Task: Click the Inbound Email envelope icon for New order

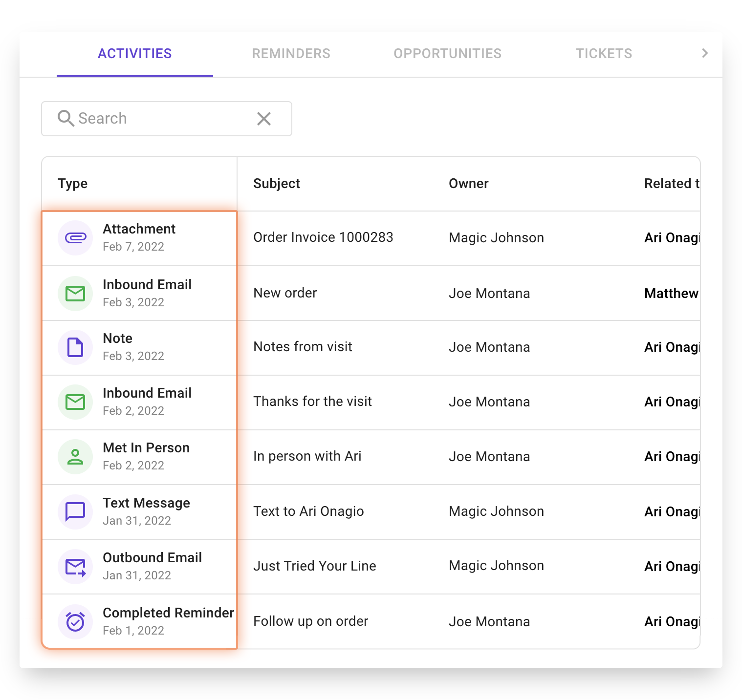Action: [x=75, y=293]
